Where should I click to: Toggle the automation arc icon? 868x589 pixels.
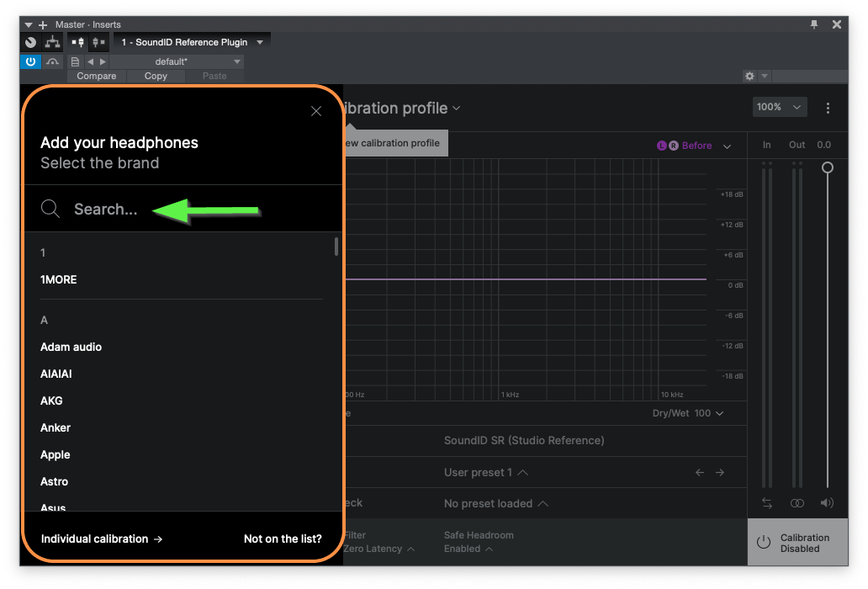pyautogui.click(x=53, y=61)
